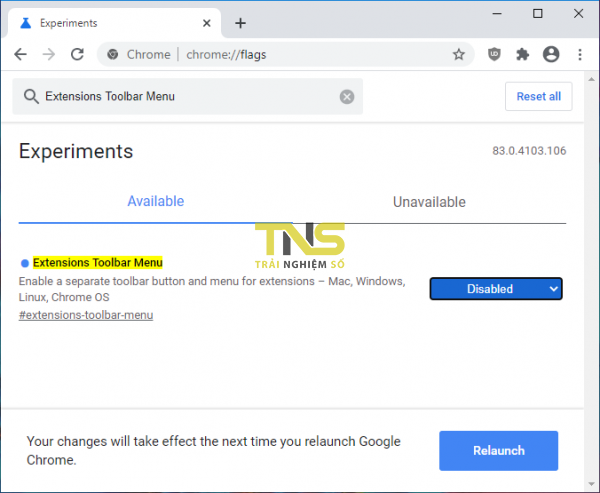Close the Experiments tab

tap(207, 23)
